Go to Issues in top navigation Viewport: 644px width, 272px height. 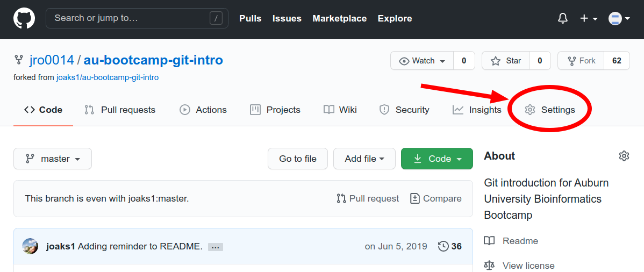[x=287, y=18]
